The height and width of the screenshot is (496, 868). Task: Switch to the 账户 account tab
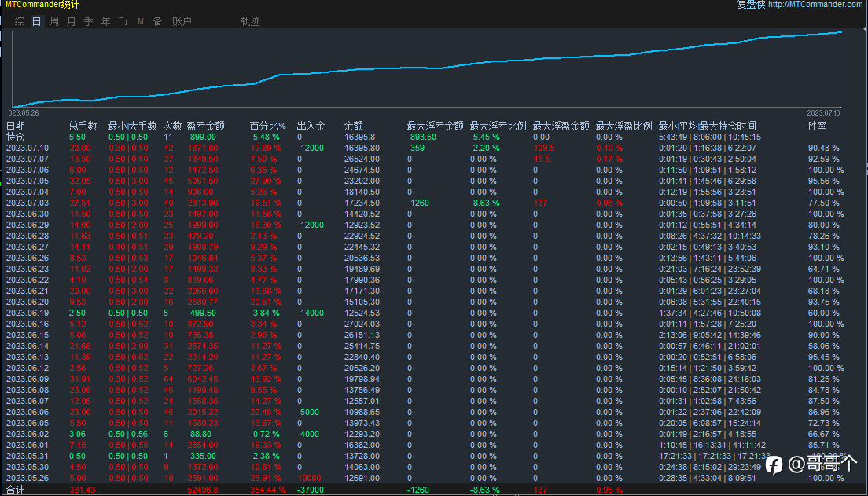tap(182, 21)
